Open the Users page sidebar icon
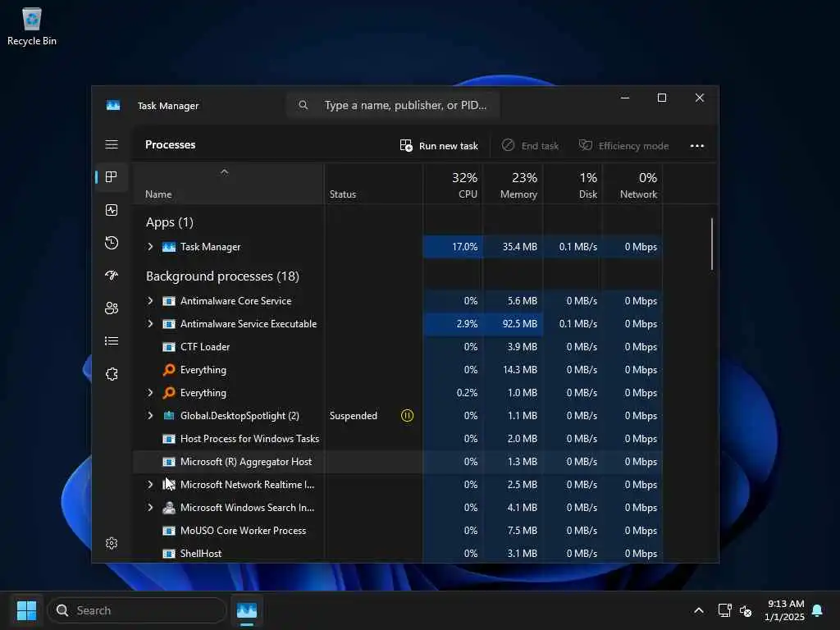 pos(112,308)
